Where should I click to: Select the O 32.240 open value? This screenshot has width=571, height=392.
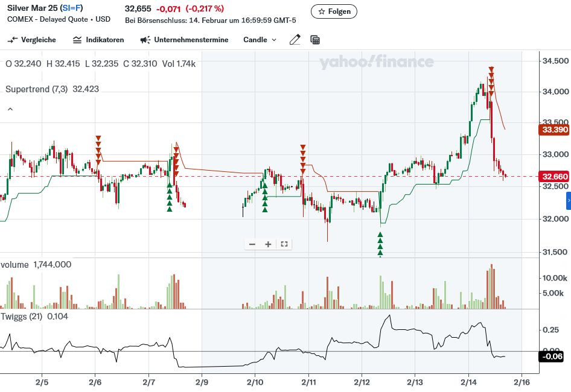click(24, 64)
